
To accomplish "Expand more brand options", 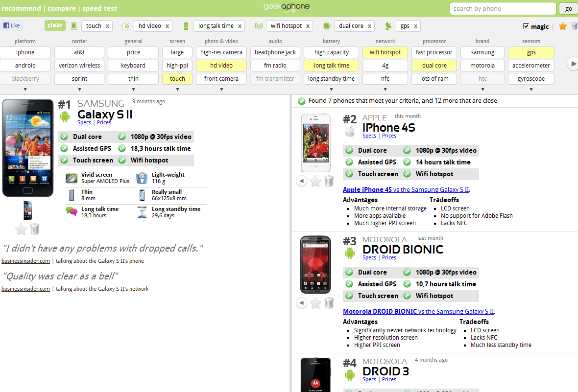I will (x=482, y=89).
